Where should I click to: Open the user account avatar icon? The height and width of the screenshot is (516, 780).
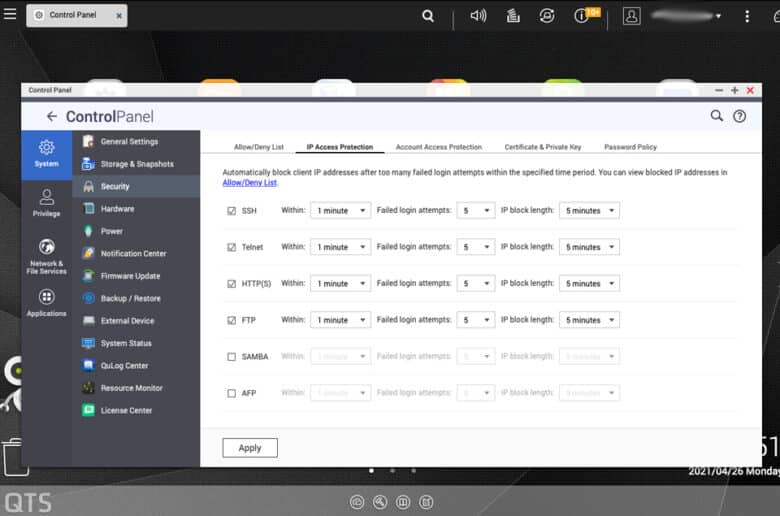631,16
